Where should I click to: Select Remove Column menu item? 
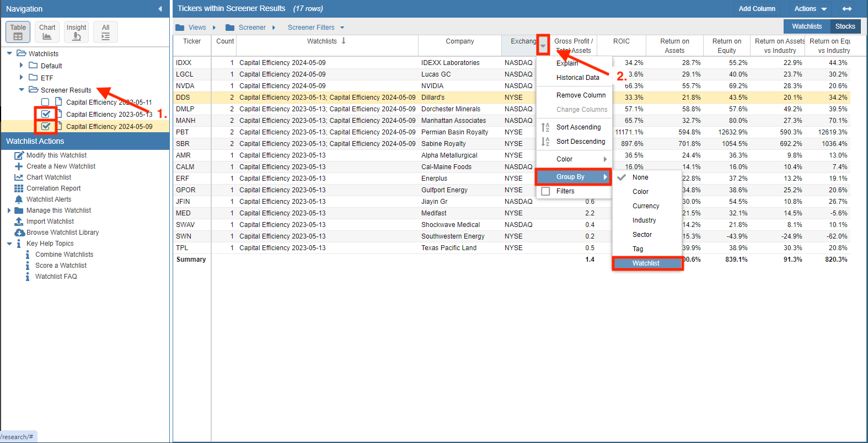coord(581,95)
